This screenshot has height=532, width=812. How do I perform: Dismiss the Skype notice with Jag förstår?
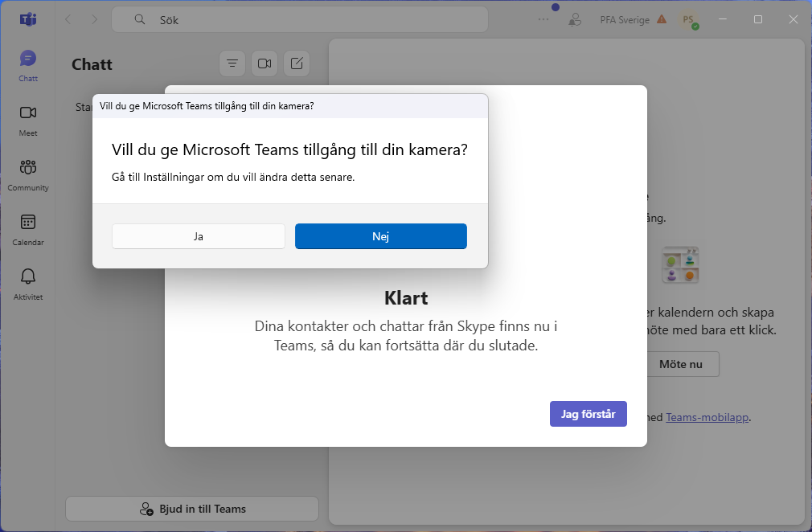(x=588, y=413)
